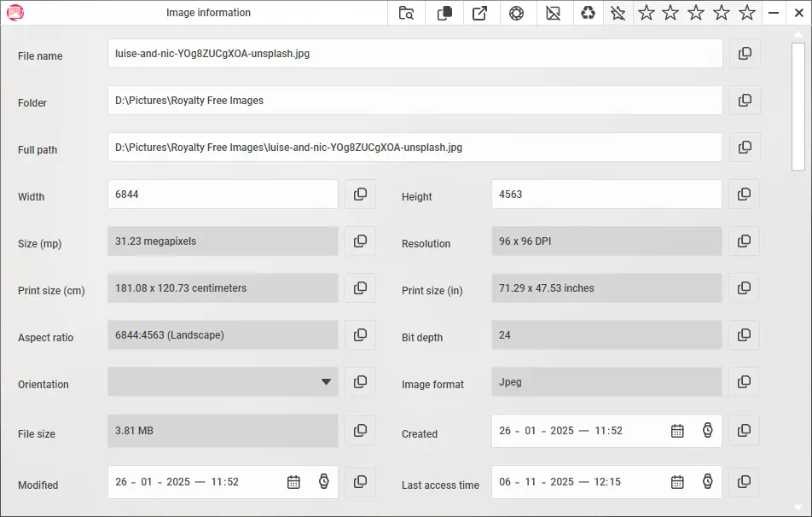Open image in external application
Image resolution: width=812 pixels, height=517 pixels.
point(480,13)
